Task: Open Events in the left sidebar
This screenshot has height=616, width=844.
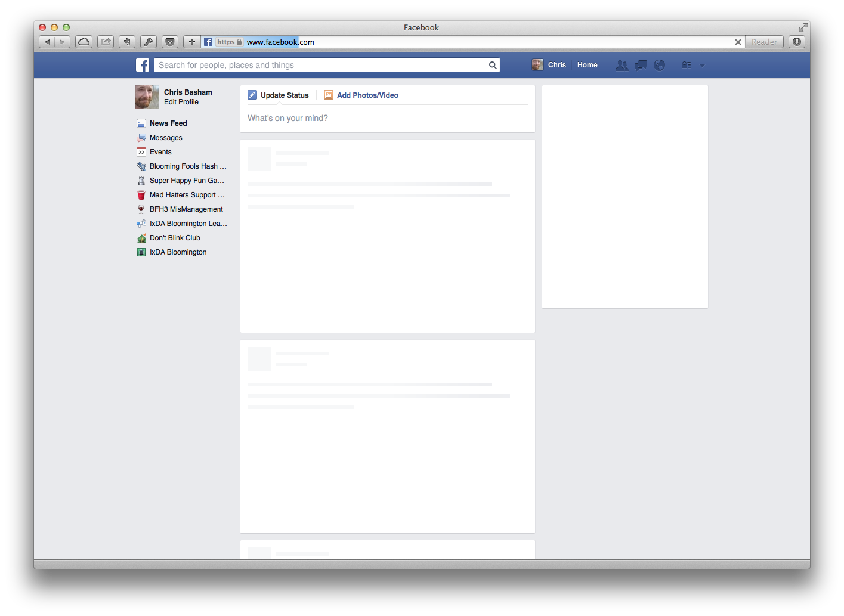Action: [x=160, y=152]
